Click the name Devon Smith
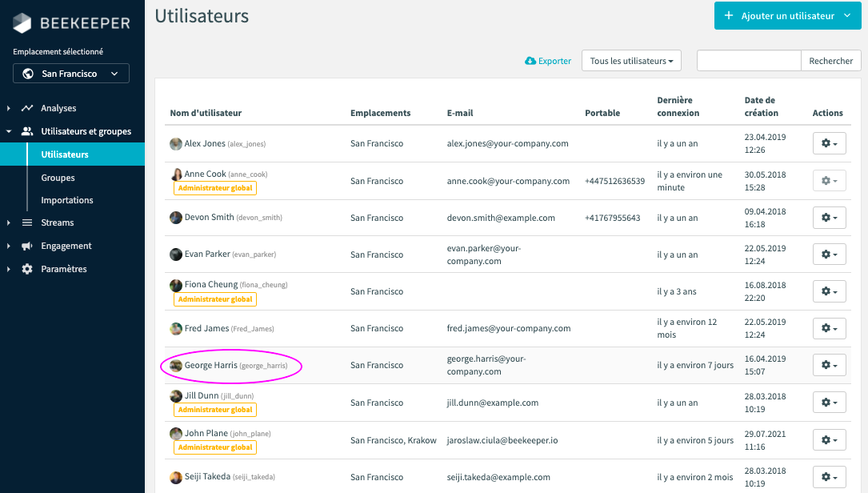The width and height of the screenshot is (868, 493). tap(210, 217)
